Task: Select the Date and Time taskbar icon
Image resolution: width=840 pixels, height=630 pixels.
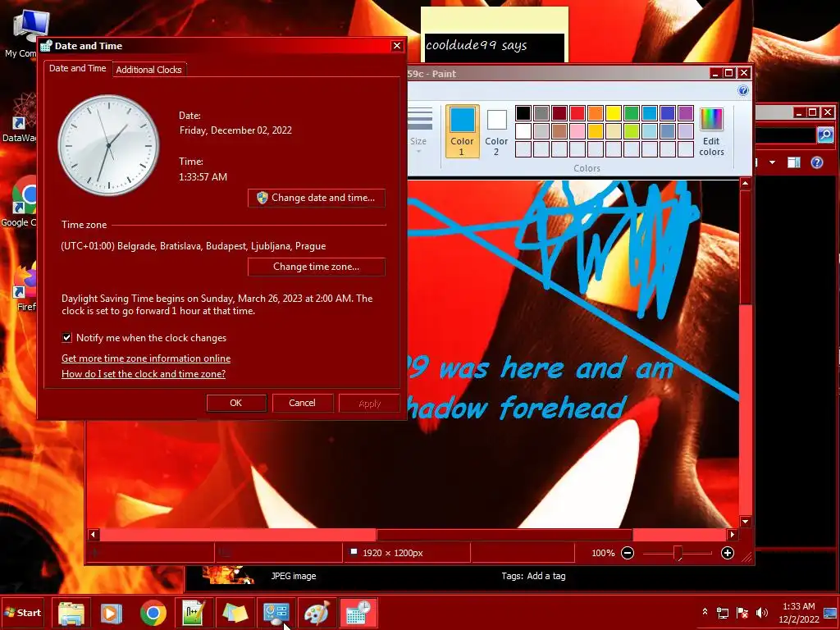Action: (358, 613)
